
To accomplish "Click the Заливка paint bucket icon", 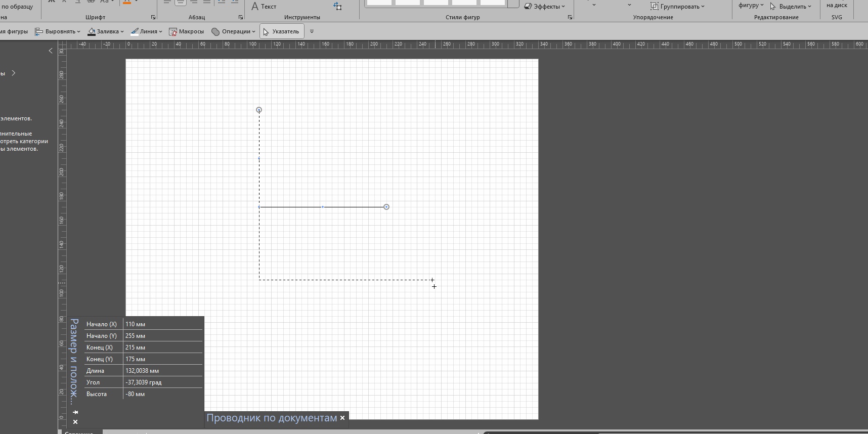I will click(92, 31).
